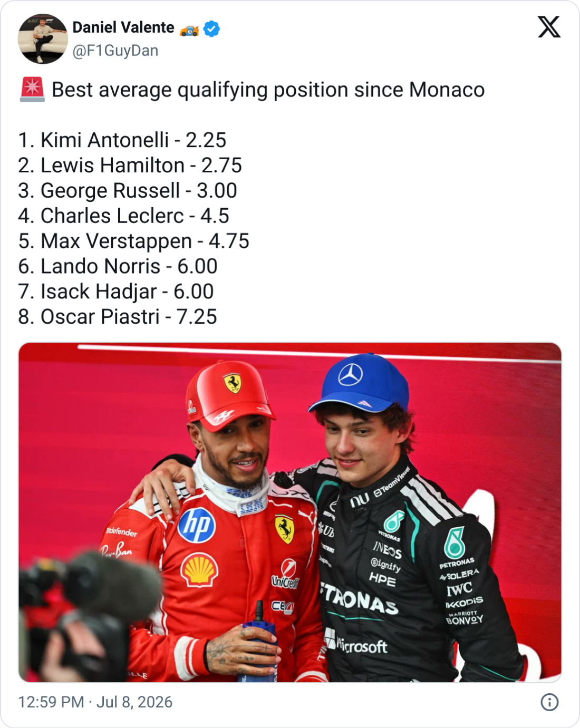Screen dimensions: 580x728
Task: Open the tweet info circle icon
Action: pos(549,702)
